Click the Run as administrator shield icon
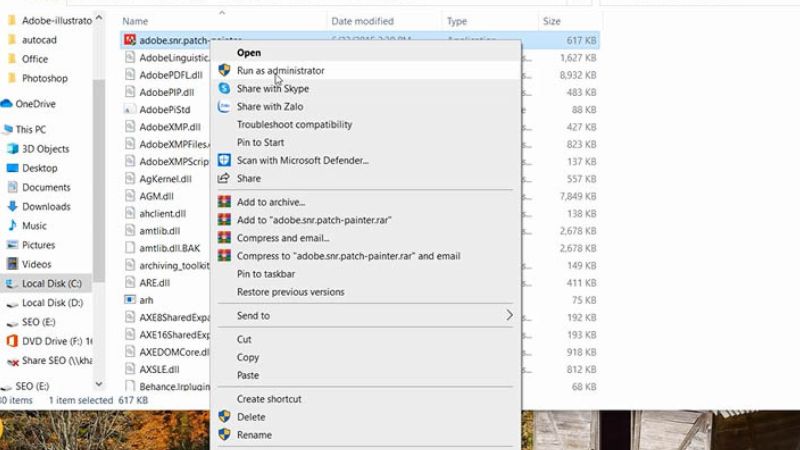Screen dimensions: 800x450 [x=224, y=70]
